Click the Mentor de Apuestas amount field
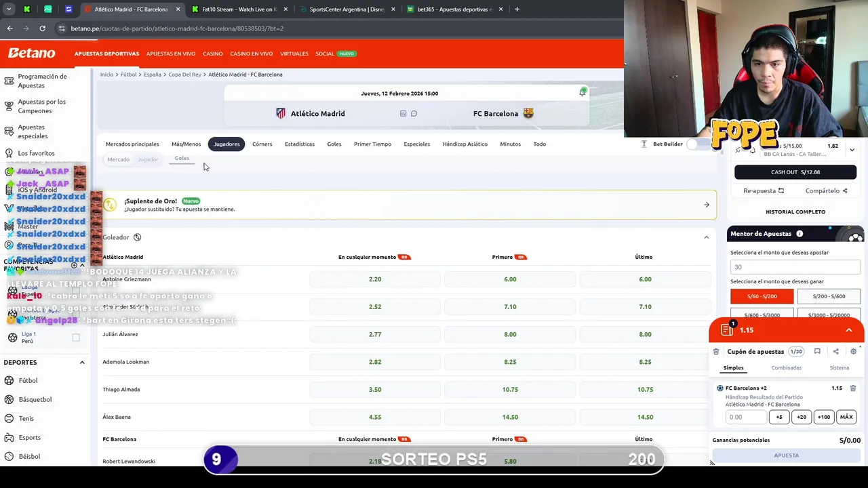Screen dimensions: 868x488 [x=795, y=267]
